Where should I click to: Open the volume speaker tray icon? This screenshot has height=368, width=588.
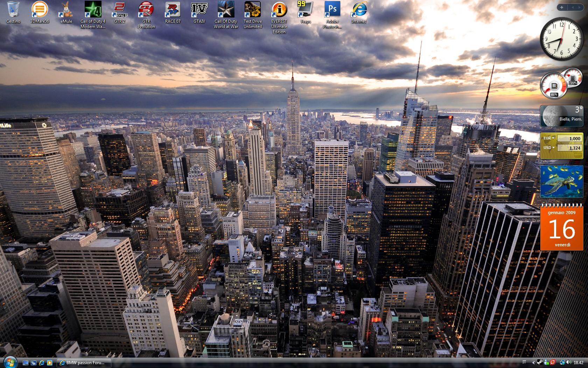pyautogui.click(x=569, y=362)
